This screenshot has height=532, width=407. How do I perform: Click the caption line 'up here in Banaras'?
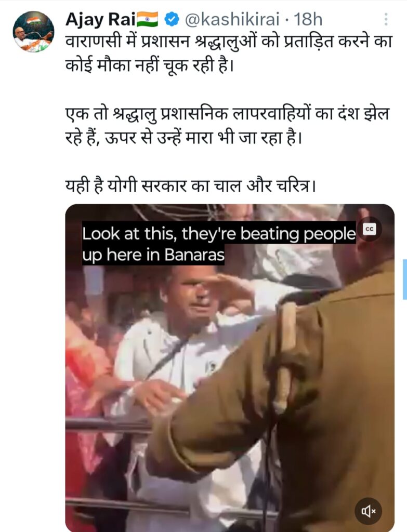pos(153,255)
